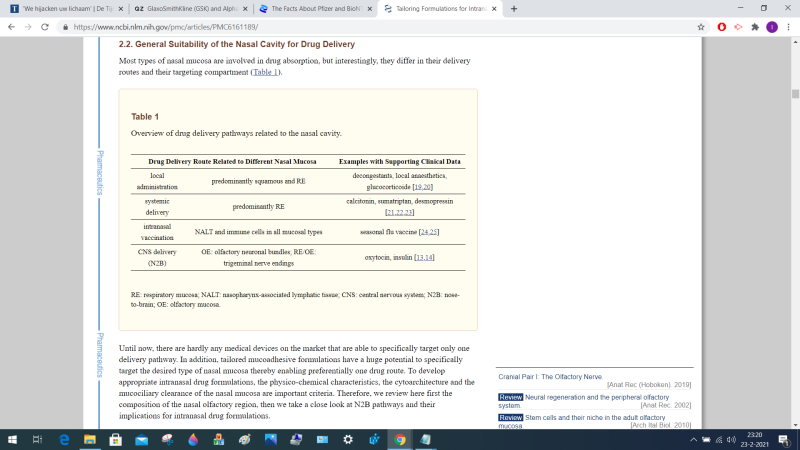The image size is (800, 450).
Task: Open the purple profile avatar
Action: [772, 27]
